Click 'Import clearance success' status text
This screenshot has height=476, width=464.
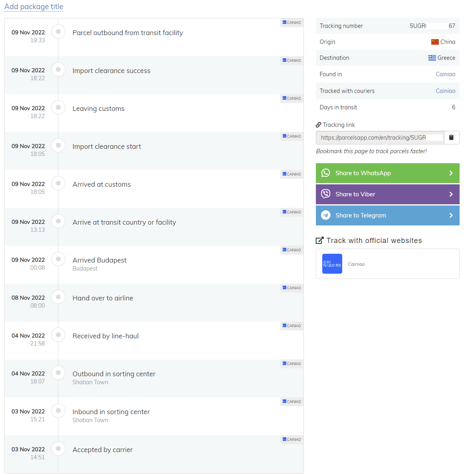(x=111, y=71)
